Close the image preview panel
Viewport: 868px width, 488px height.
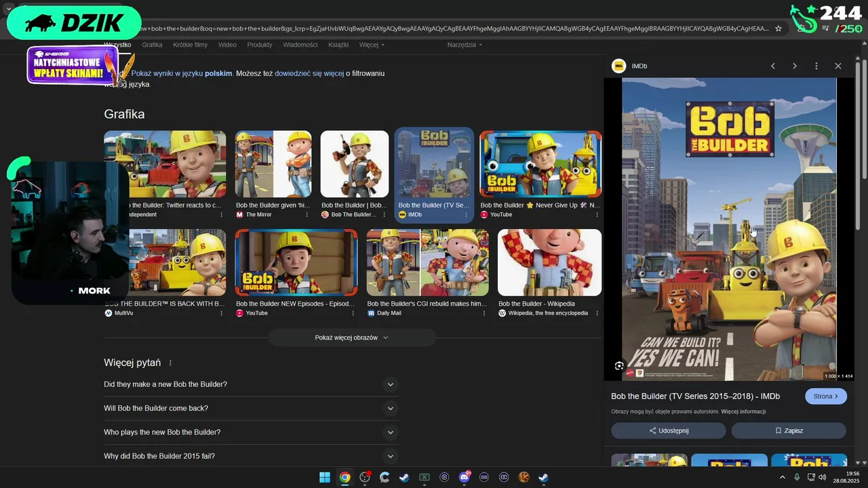click(838, 66)
